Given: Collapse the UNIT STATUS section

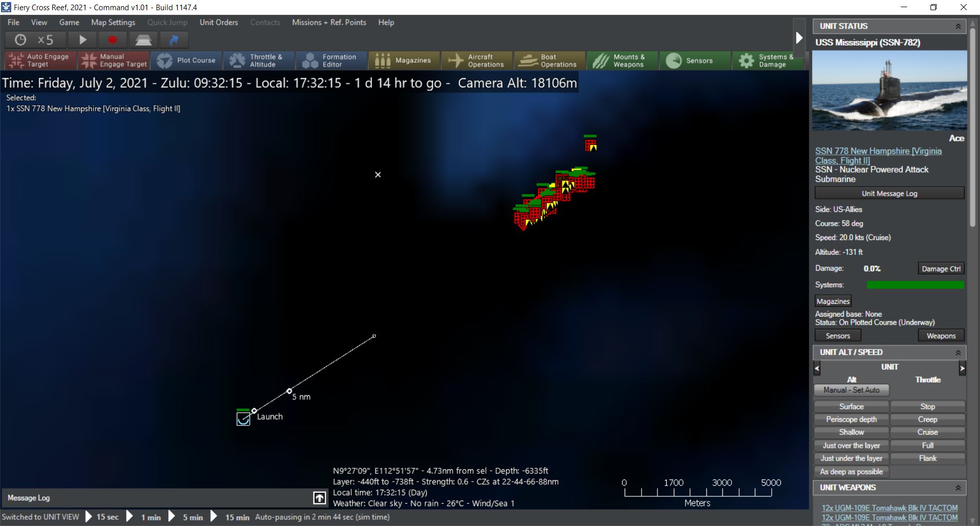Looking at the screenshot, I should point(958,27).
